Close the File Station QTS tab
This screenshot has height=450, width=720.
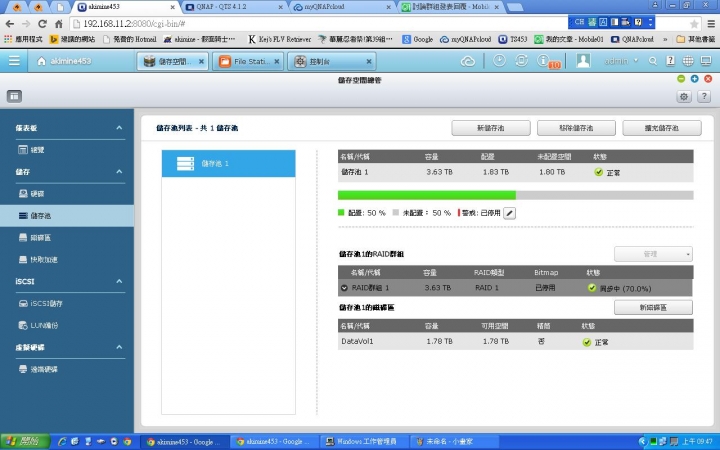click(x=276, y=62)
